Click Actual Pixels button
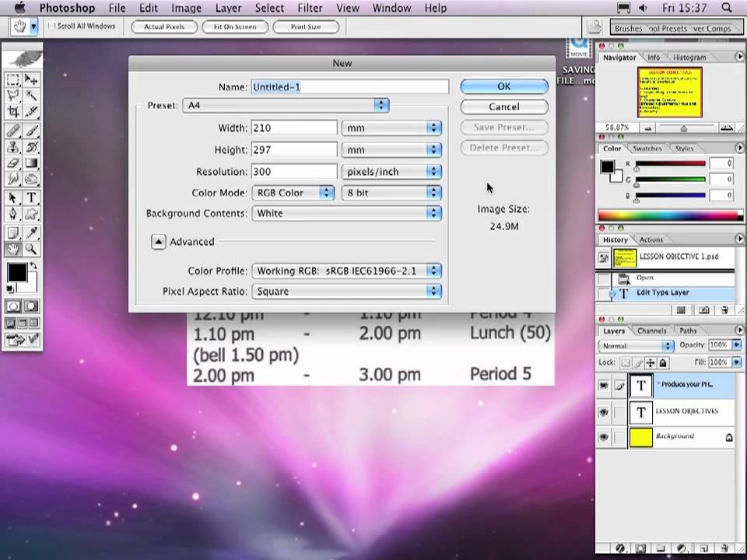The height and width of the screenshot is (560, 747). point(164,26)
